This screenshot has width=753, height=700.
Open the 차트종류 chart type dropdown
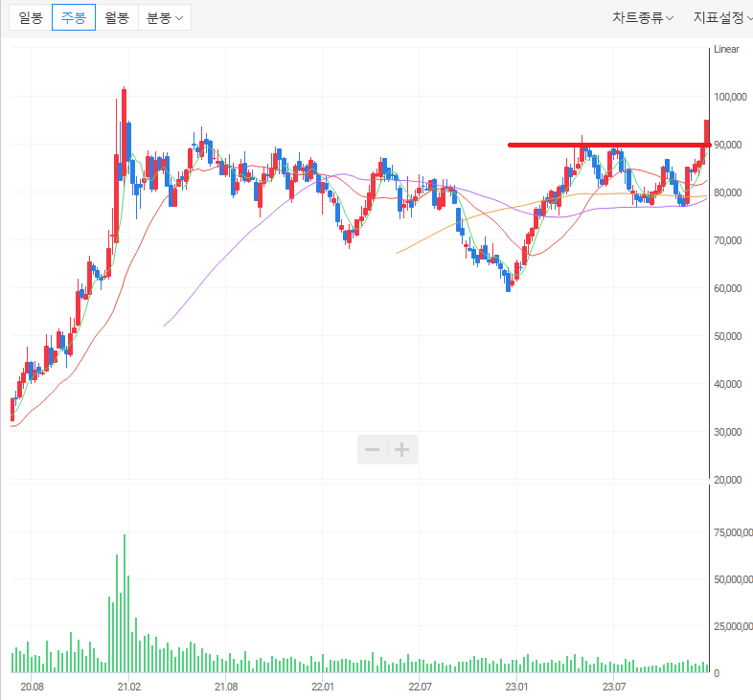643,18
